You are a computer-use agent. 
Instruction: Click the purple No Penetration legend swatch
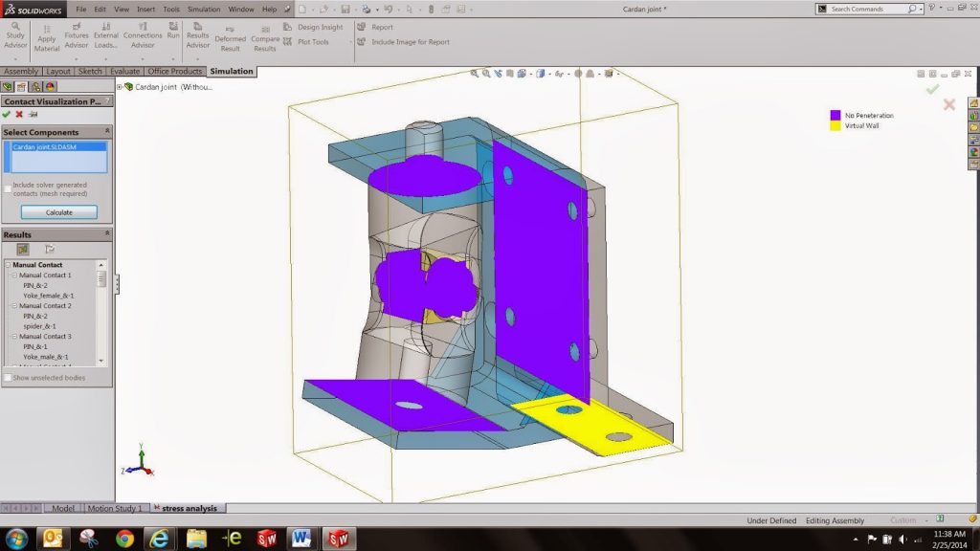click(x=835, y=115)
